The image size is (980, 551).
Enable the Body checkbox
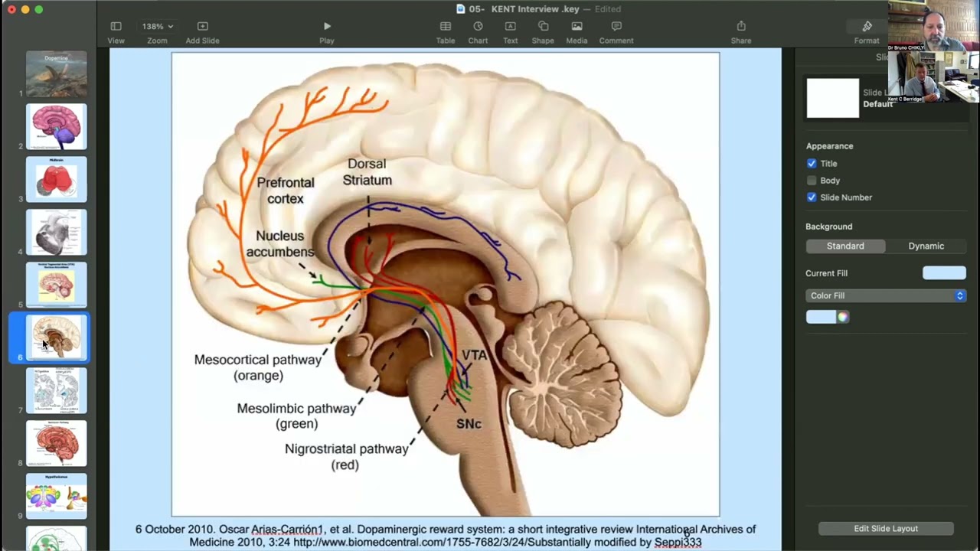(812, 180)
